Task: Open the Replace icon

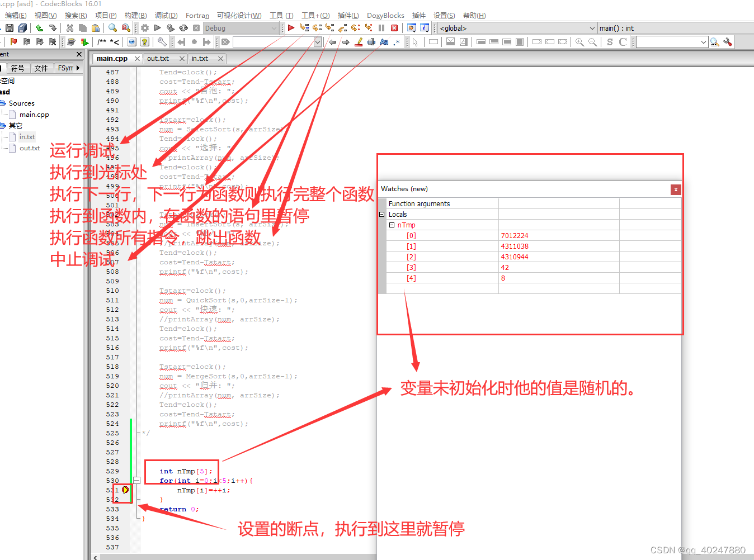Action: pos(126,28)
